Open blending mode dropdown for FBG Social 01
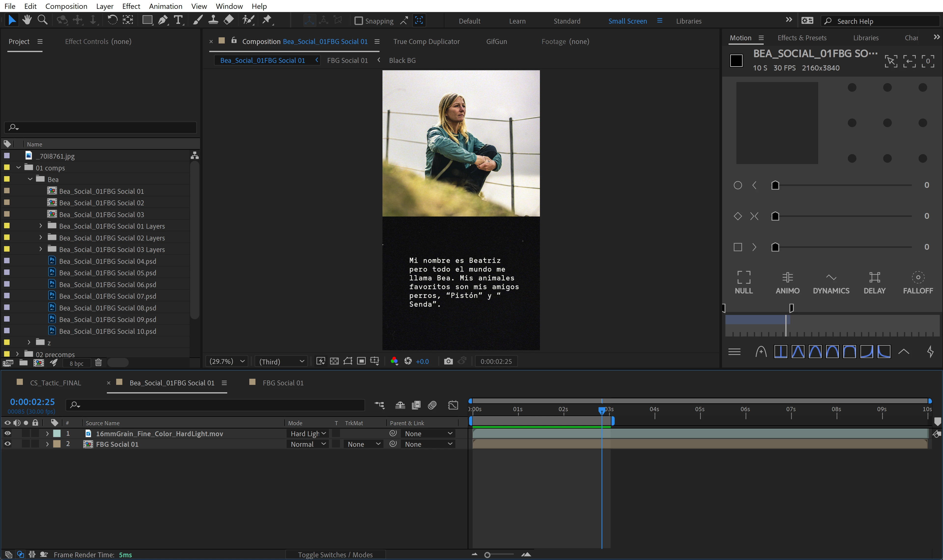Image resolution: width=943 pixels, height=560 pixels. pos(308,444)
